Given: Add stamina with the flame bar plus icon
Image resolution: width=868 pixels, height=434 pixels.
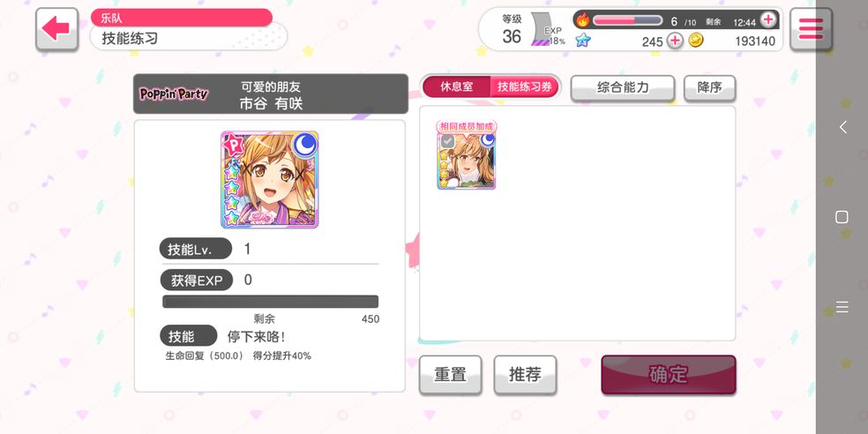Looking at the screenshot, I should tap(767, 20).
